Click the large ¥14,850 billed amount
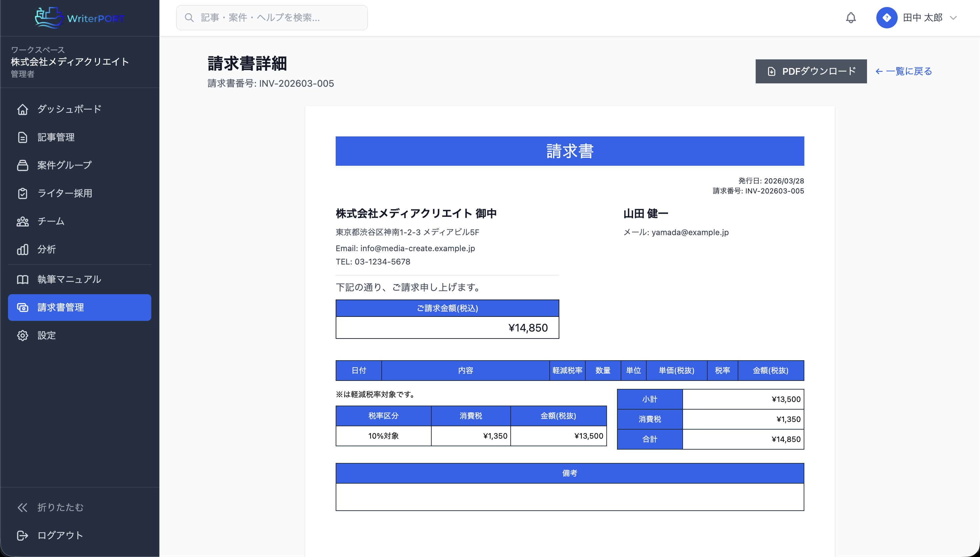This screenshot has height=557, width=980. coord(528,328)
